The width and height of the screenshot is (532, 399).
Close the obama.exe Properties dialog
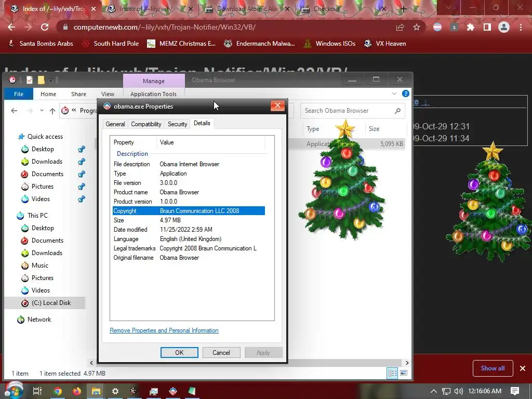click(x=277, y=105)
